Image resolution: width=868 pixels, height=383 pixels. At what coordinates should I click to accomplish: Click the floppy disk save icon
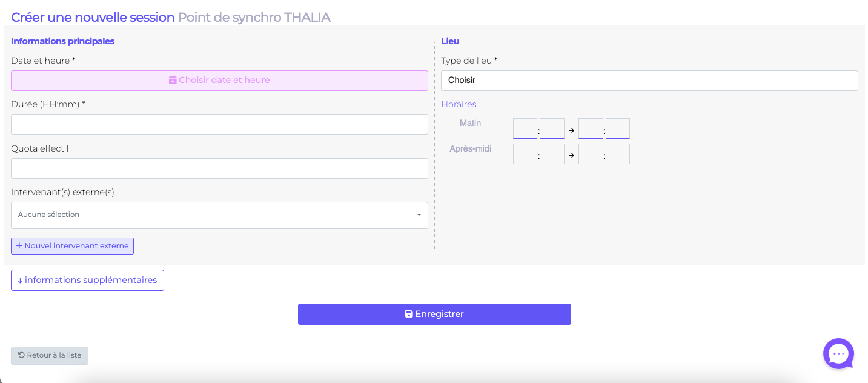click(x=409, y=314)
